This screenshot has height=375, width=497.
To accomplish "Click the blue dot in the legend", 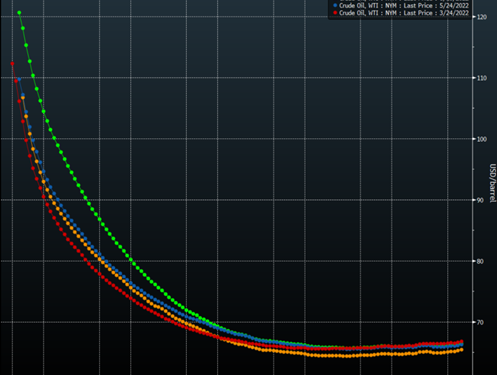I will click(x=335, y=6).
